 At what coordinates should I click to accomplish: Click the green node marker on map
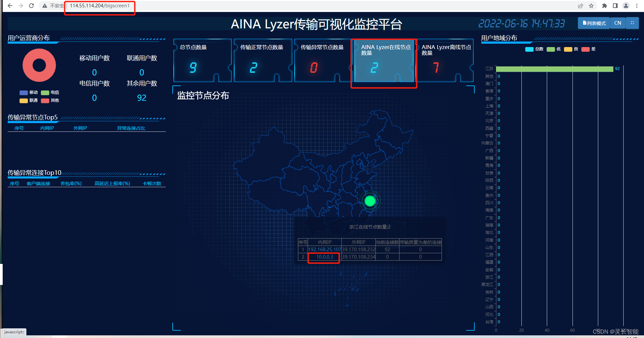tap(370, 201)
